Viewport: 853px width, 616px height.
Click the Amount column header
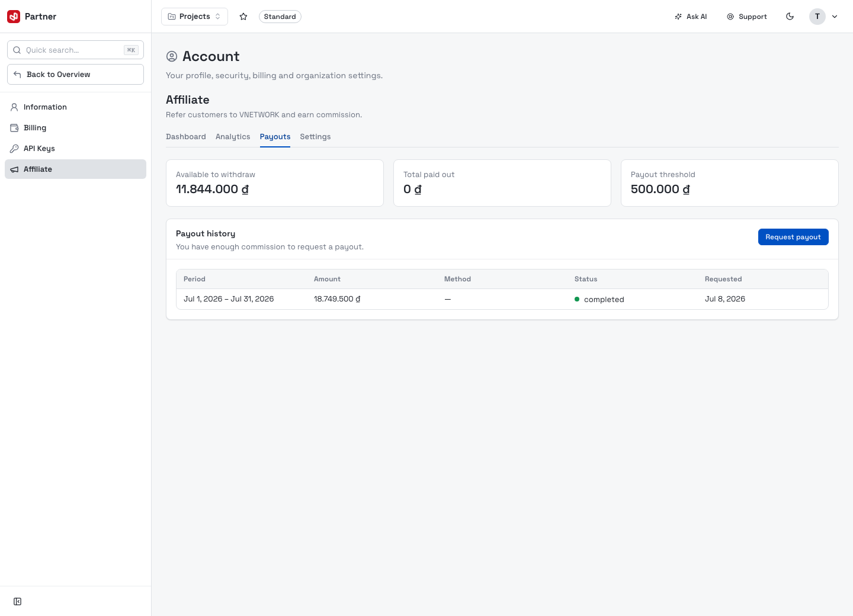coord(327,279)
